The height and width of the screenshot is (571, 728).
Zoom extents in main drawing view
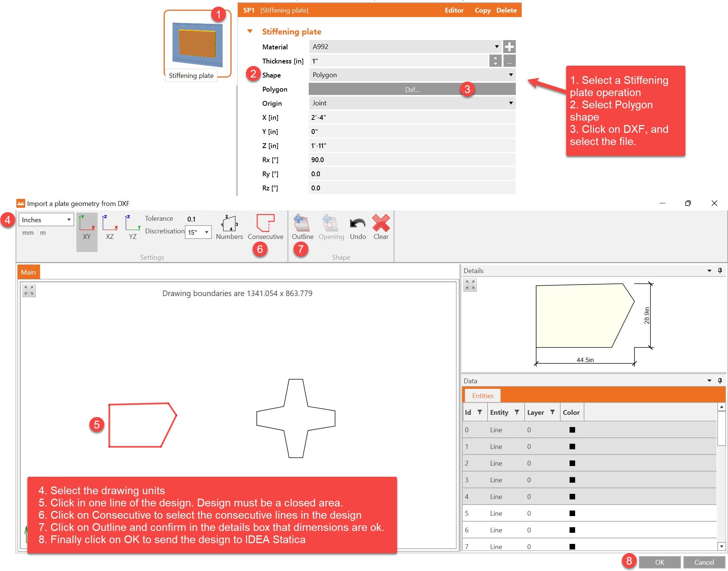click(x=29, y=291)
